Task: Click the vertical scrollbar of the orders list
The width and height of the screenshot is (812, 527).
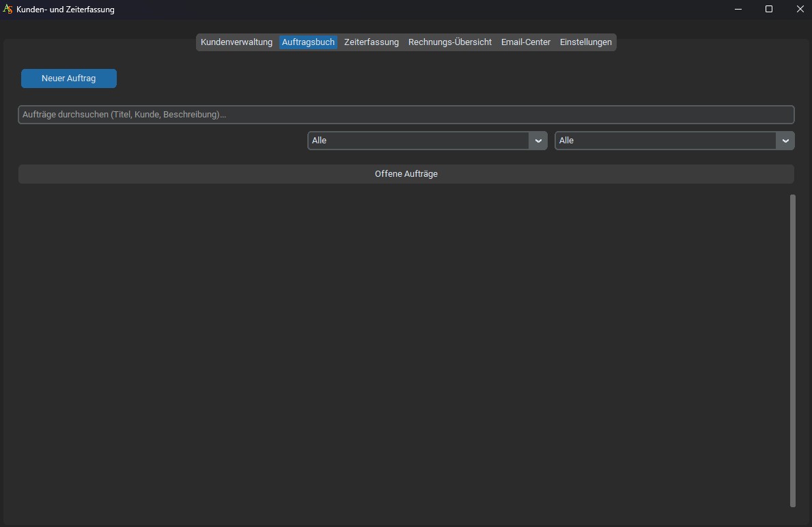Action: tap(792, 350)
